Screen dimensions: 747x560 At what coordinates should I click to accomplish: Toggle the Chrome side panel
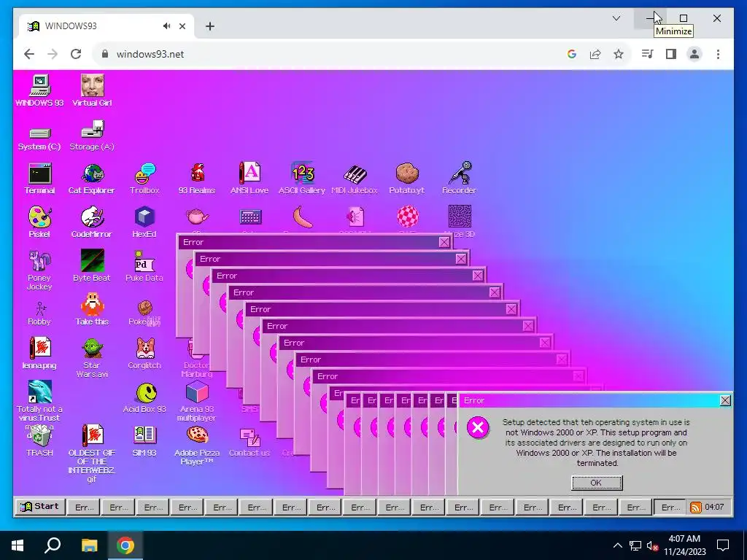click(x=671, y=54)
